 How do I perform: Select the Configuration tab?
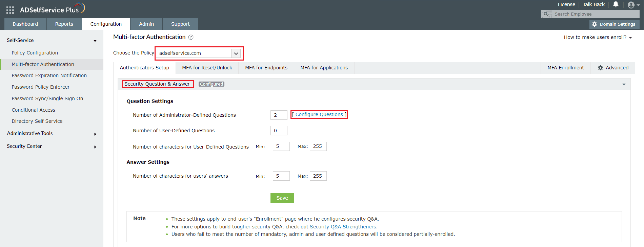(106, 24)
